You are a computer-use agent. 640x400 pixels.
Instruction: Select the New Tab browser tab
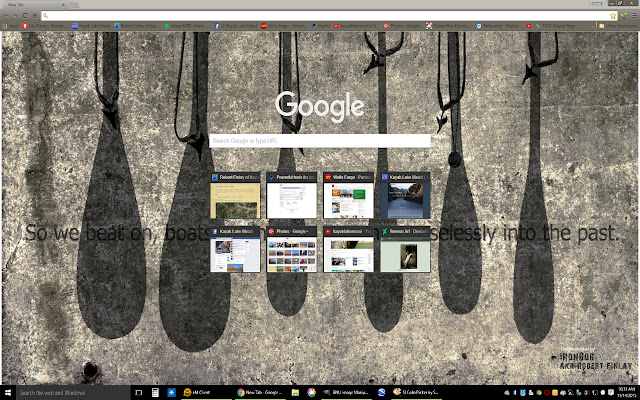click(x=35, y=4)
